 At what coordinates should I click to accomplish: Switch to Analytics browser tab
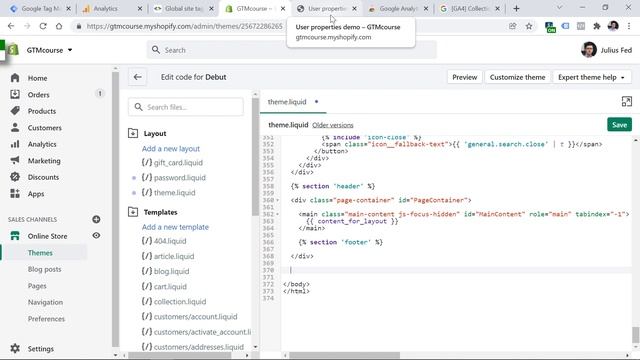[112, 8]
